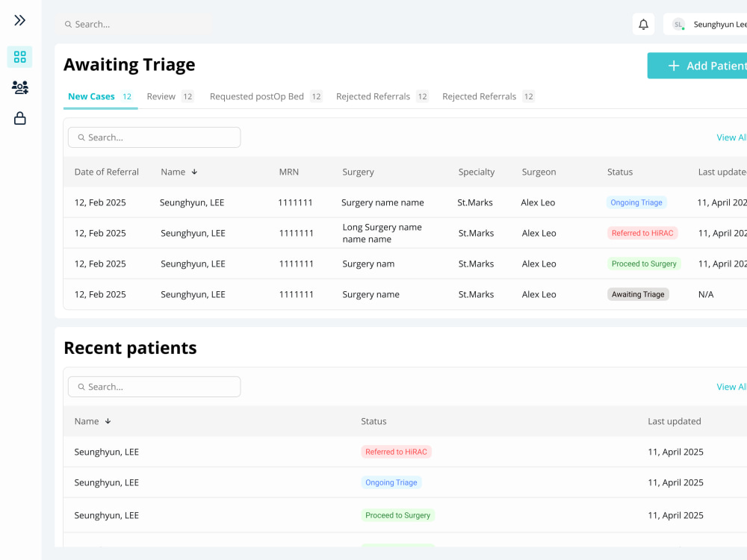Click the Last updated header in Recent patients
Viewport: 747px width, 560px height.
click(674, 421)
